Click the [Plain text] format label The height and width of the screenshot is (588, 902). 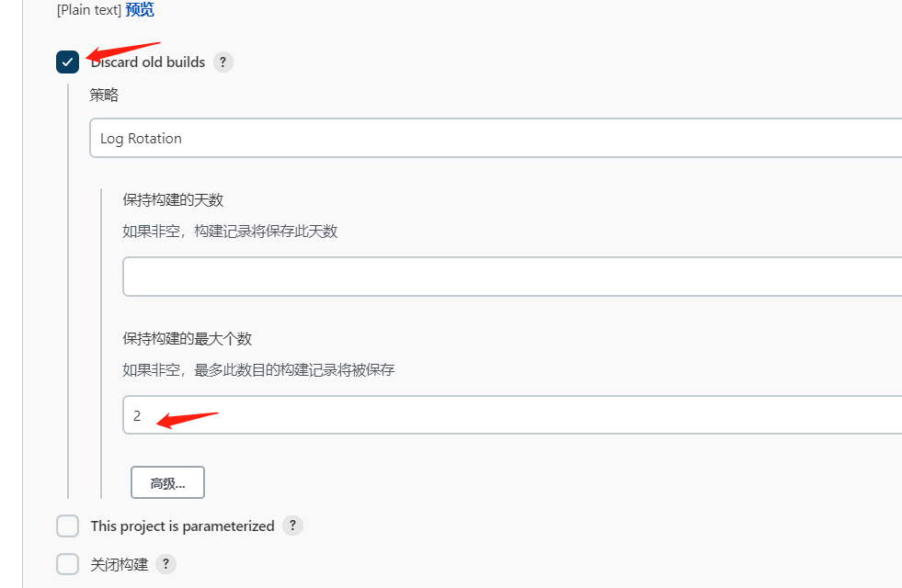click(89, 10)
